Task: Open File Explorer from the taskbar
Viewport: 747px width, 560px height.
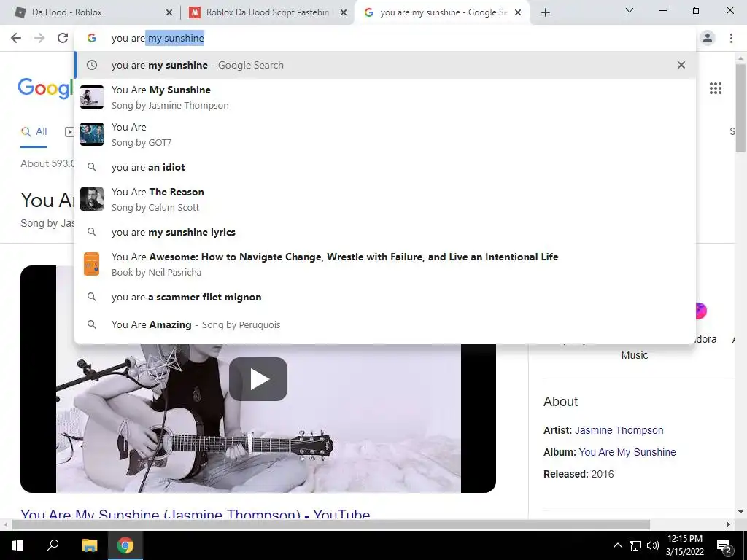Action: pos(89,545)
